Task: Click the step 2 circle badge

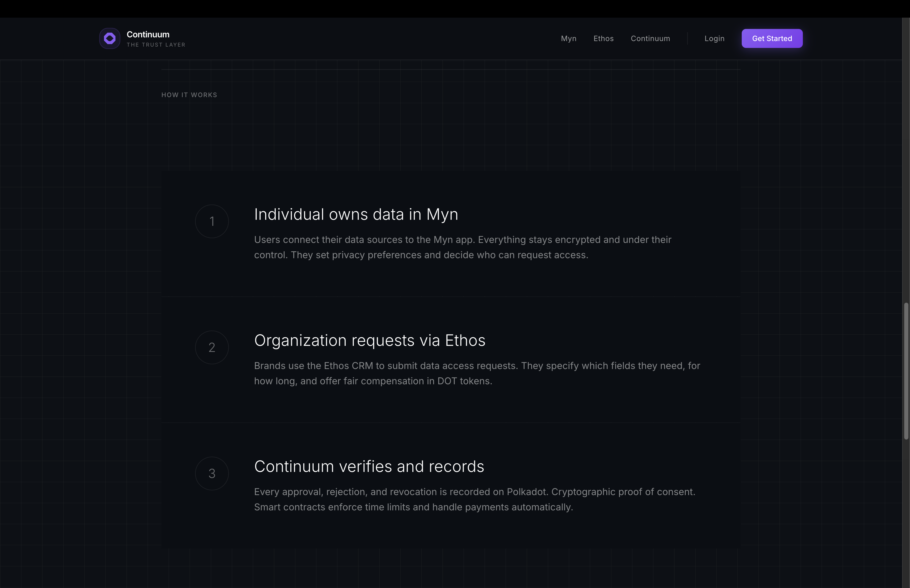Action: [x=212, y=347]
